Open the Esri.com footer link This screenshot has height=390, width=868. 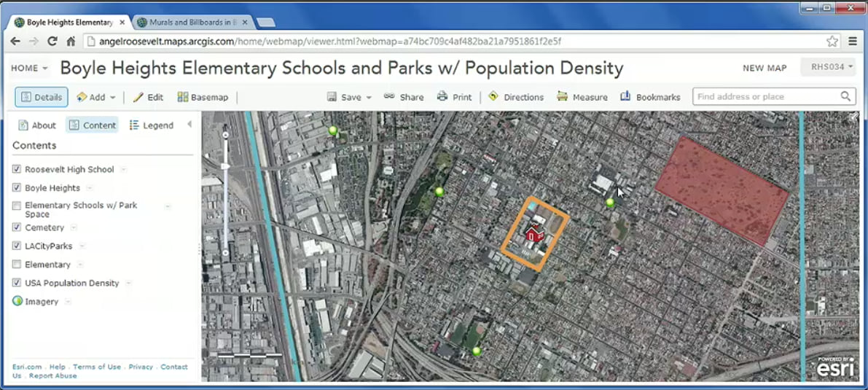pos(26,367)
